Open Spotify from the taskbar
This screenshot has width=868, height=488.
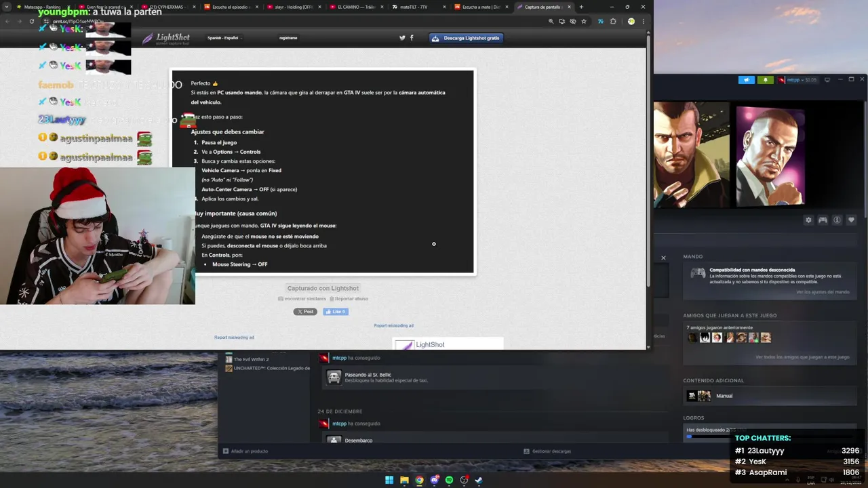[449, 480]
